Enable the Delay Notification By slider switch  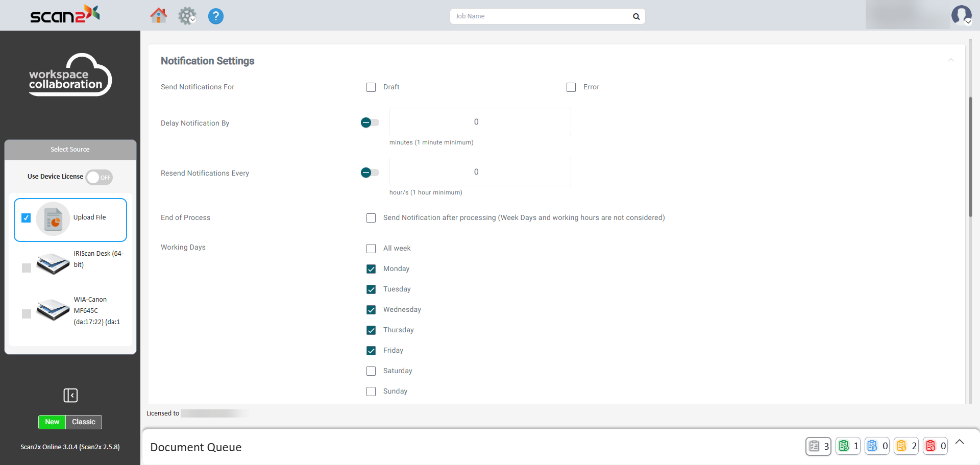pos(370,123)
